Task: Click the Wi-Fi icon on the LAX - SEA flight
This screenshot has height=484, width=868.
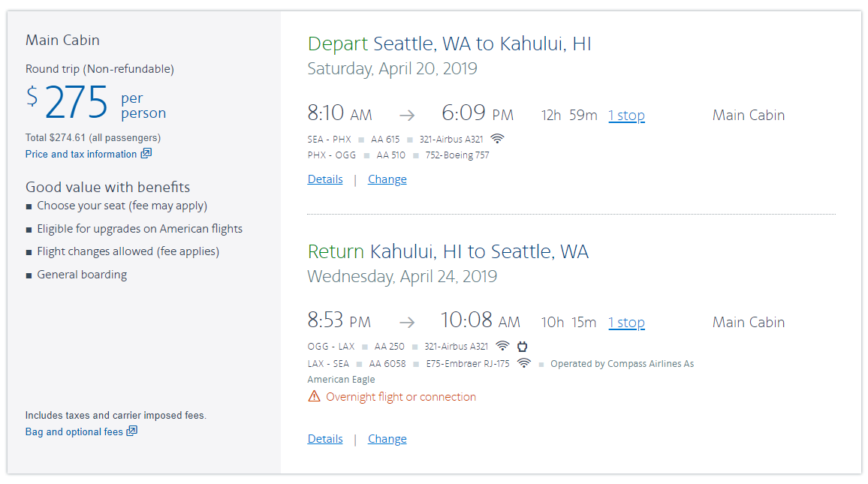Action: (523, 363)
